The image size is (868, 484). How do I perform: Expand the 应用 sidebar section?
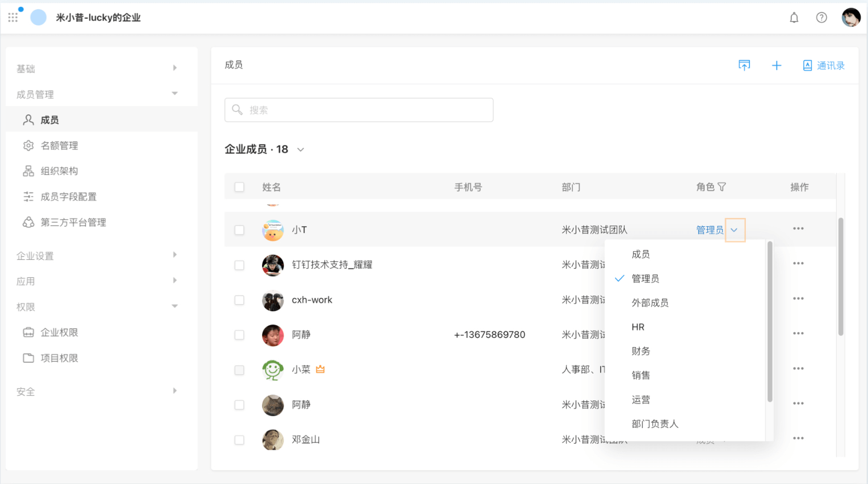click(27, 281)
